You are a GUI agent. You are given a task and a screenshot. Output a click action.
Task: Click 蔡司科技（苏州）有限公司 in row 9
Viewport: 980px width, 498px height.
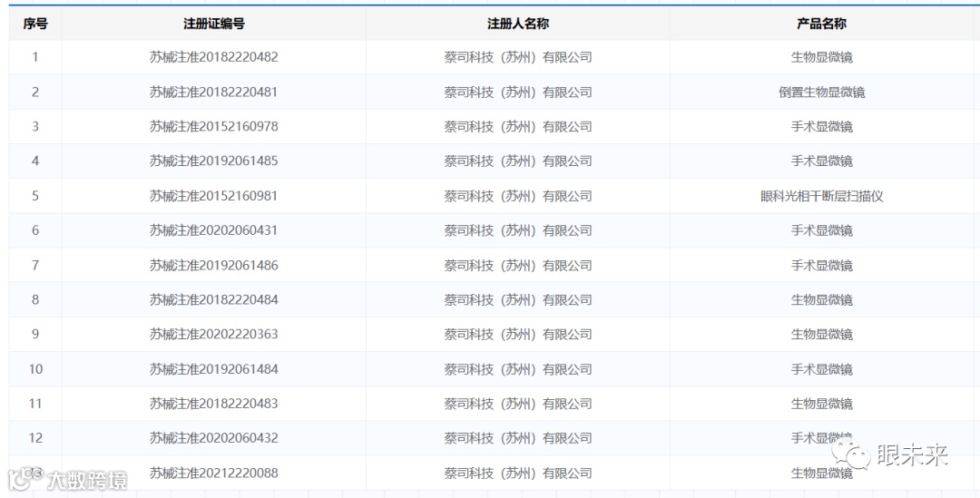click(517, 335)
